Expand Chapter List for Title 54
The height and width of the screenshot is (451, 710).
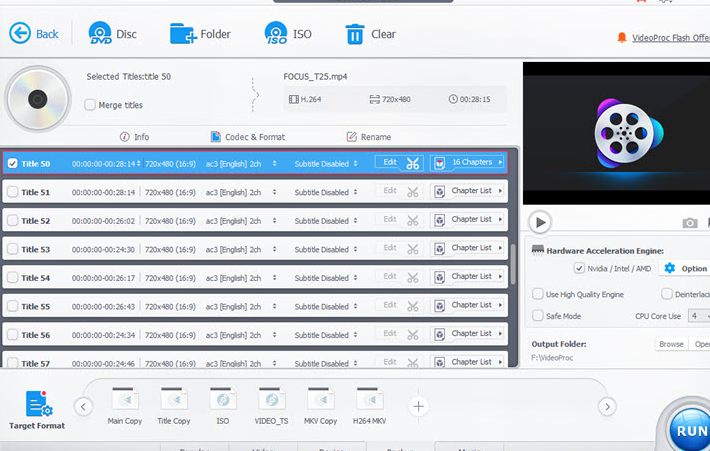tap(500, 276)
